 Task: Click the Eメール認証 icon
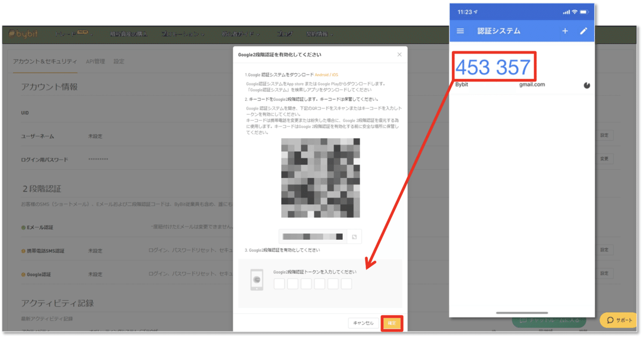pyautogui.click(x=24, y=227)
